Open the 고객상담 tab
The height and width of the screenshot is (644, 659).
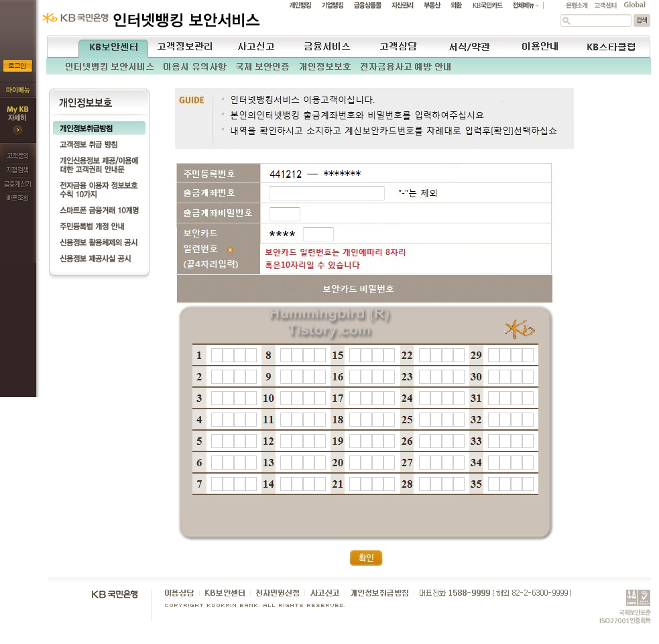pos(398,47)
